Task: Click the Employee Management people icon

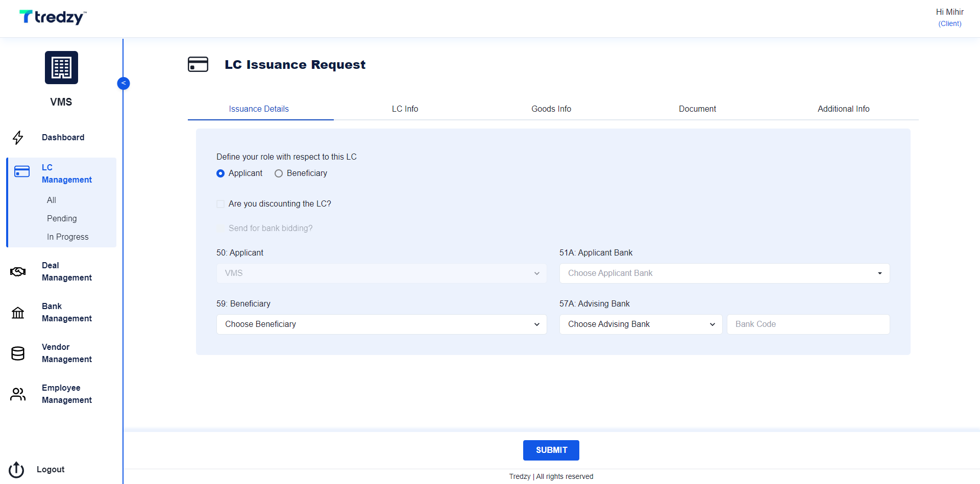Action: coord(18,394)
